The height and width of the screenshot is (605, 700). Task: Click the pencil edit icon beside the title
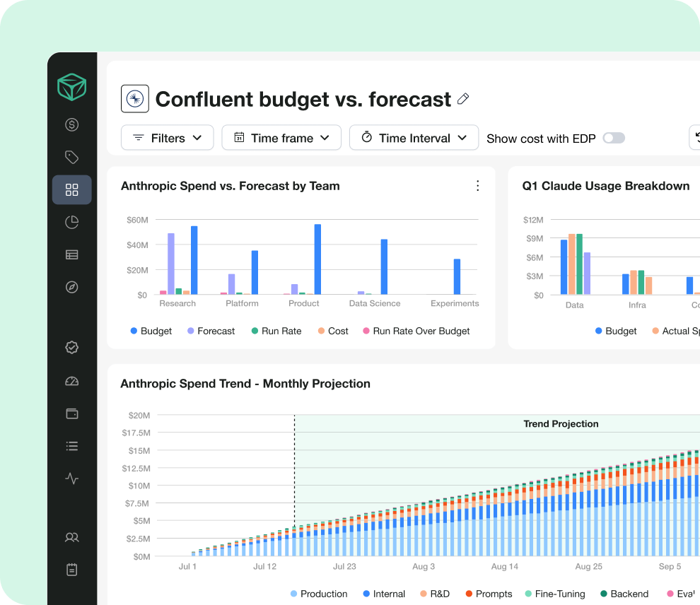click(x=463, y=99)
